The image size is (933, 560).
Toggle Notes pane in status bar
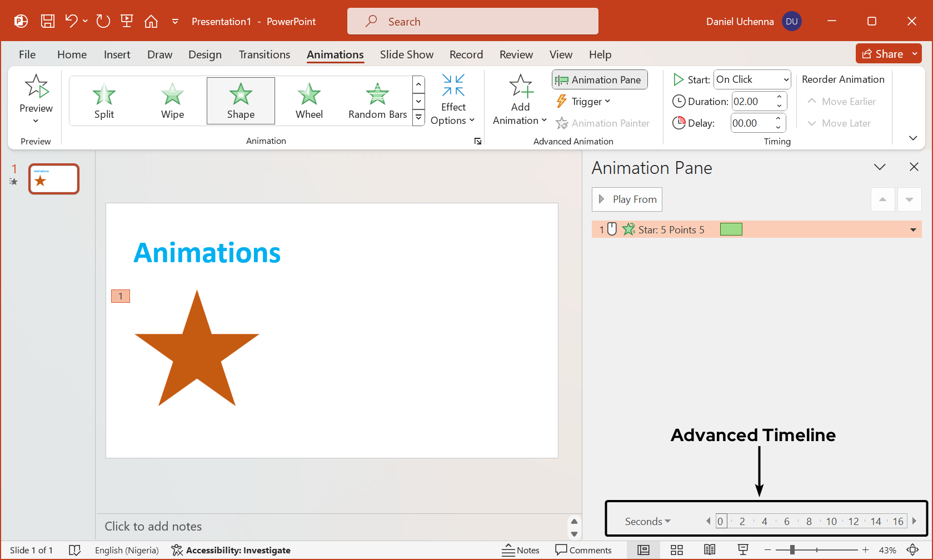click(521, 550)
